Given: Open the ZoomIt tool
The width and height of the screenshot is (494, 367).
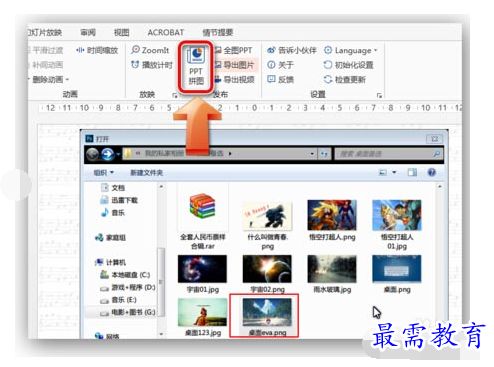Looking at the screenshot, I should (150, 50).
